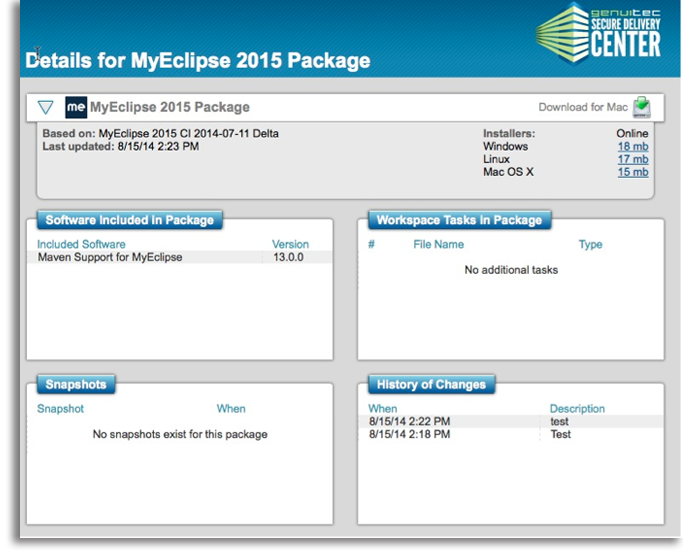The width and height of the screenshot is (683, 555).
Task: Click the When column header in Snapshots
Action: click(x=231, y=409)
